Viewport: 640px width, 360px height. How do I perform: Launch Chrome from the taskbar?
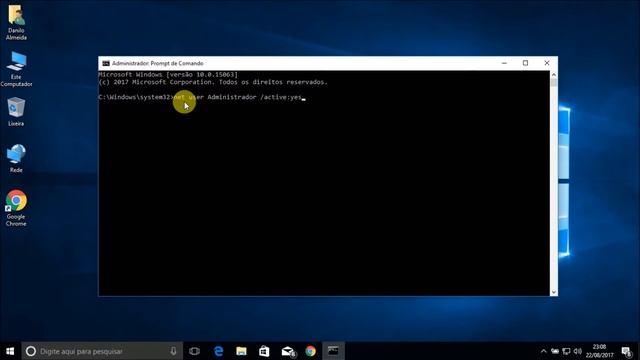tap(311, 351)
